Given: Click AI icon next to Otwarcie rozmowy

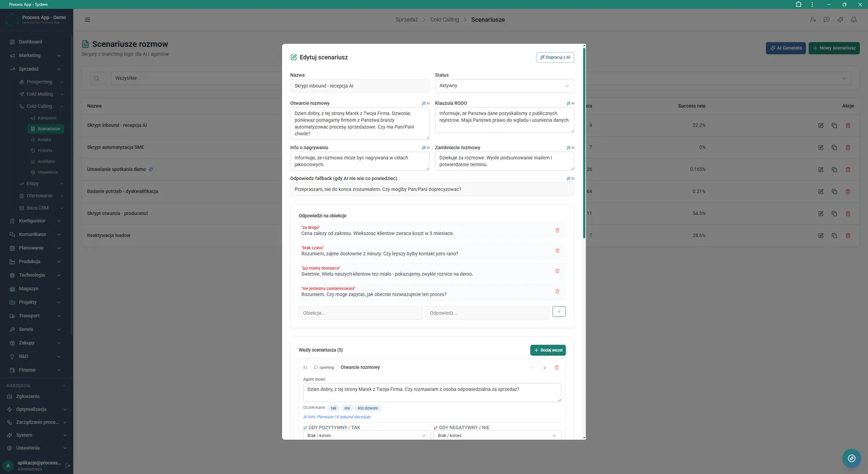Looking at the screenshot, I should pyautogui.click(x=425, y=103).
